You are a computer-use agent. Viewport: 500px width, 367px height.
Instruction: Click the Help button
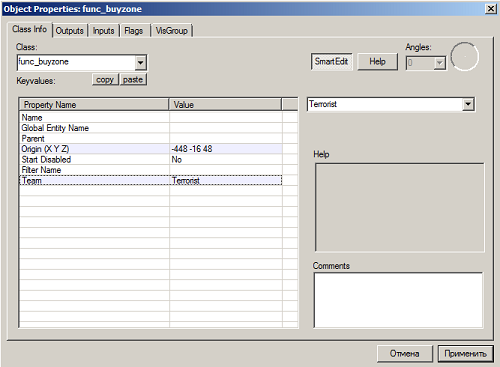coord(377,62)
